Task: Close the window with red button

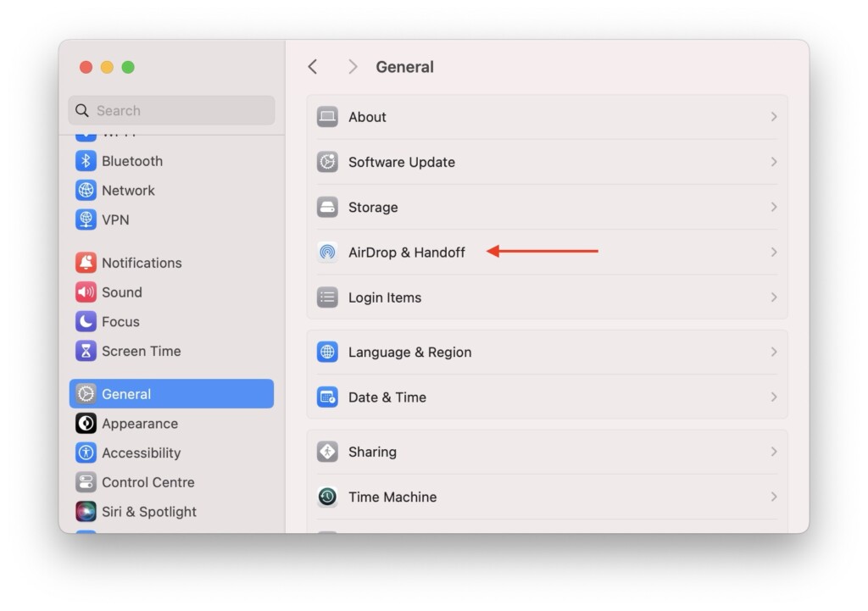Action: [x=86, y=67]
